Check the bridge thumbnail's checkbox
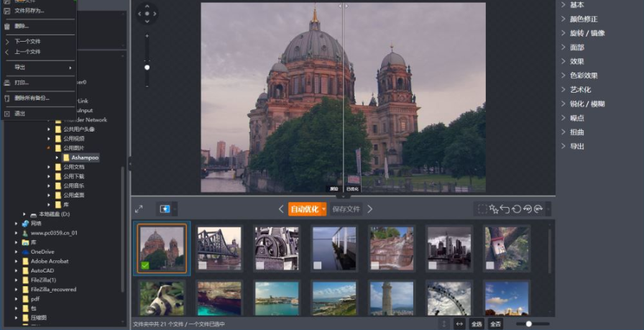This screenshot has width=644, height=330. tap(203, 265)
